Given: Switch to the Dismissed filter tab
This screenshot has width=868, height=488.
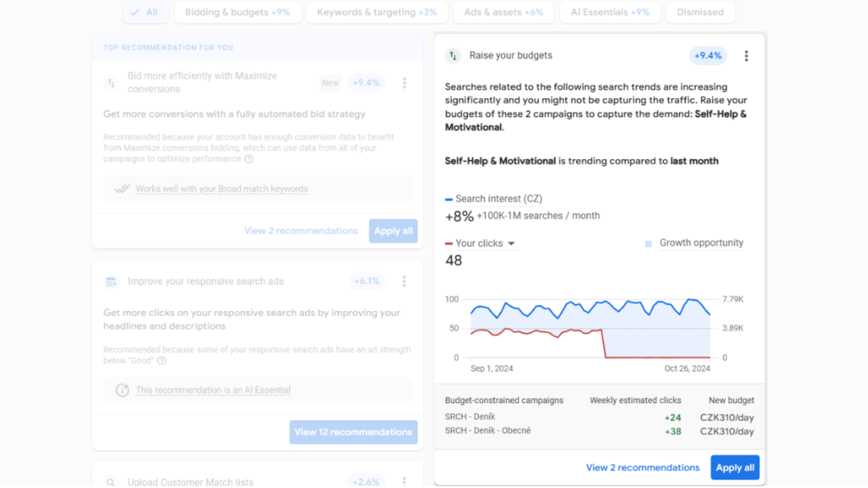Looking at the screenshot, I should pyautogui.click(x=700, y=12).
